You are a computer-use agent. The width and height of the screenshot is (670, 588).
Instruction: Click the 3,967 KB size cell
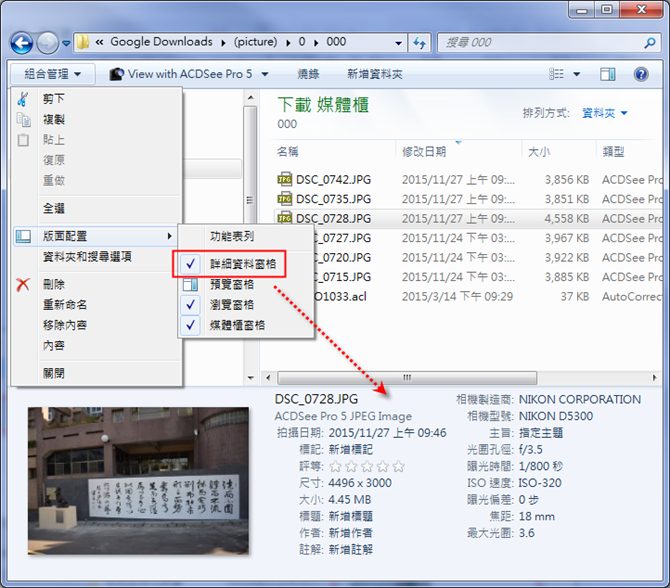(x=567, y=238)
